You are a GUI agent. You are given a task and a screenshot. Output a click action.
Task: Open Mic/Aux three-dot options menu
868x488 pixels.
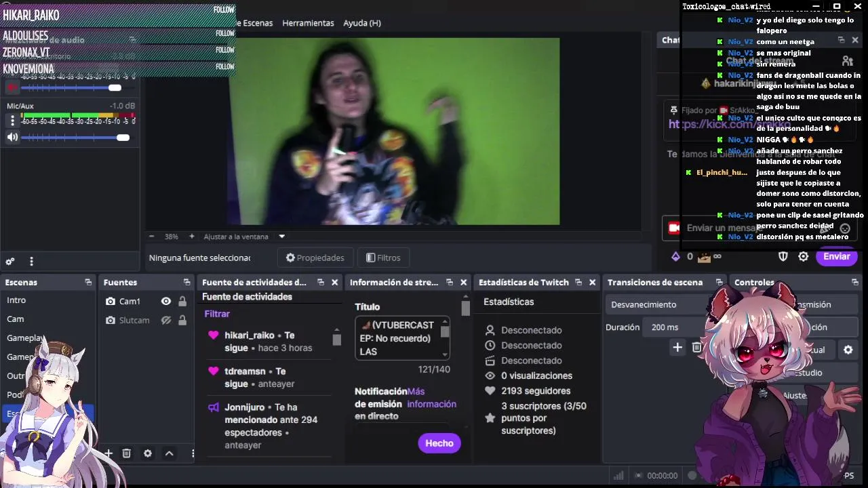[x=12, y=121]
